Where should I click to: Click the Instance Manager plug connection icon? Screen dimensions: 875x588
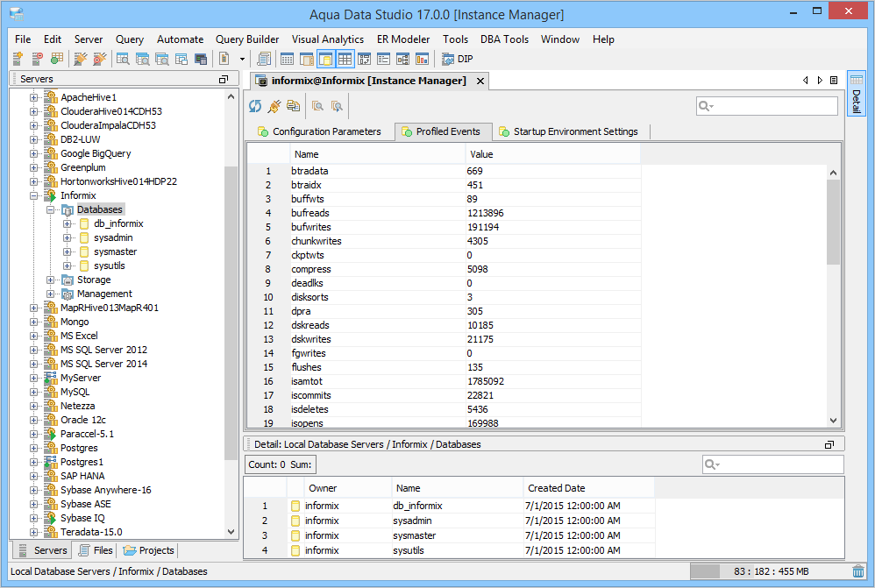(x=274, y=106)
